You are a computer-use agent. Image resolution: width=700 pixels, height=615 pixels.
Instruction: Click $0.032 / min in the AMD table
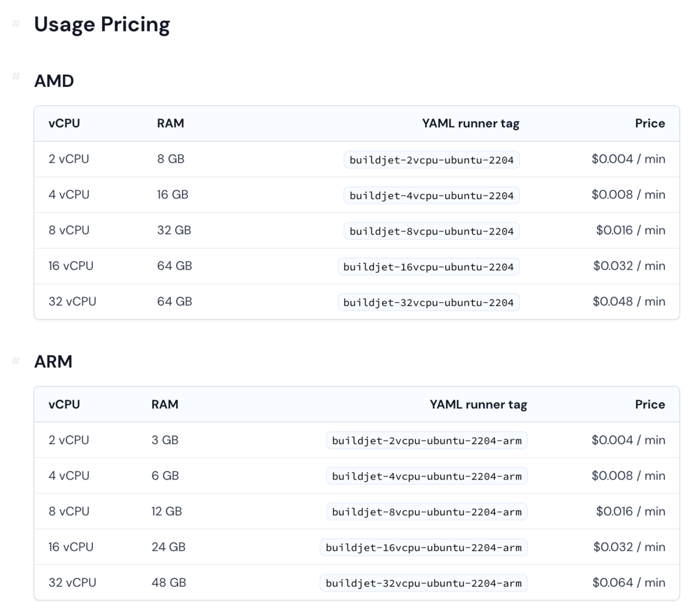pyautogui.click(x=629, y=265)
